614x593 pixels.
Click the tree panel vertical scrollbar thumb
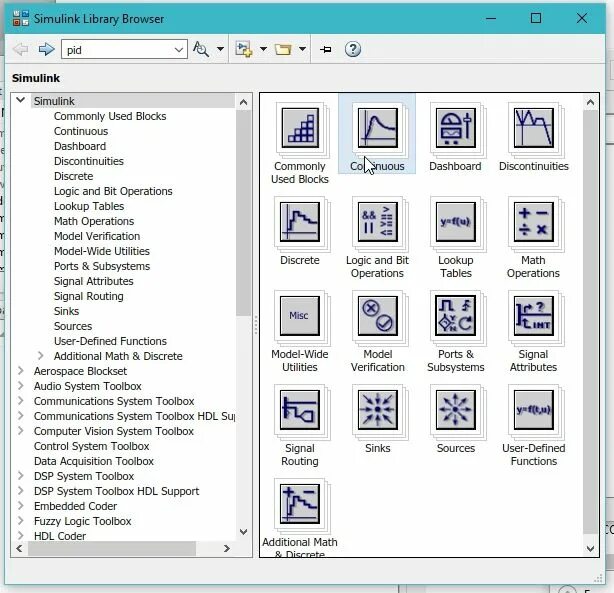(x=243, y=213)
